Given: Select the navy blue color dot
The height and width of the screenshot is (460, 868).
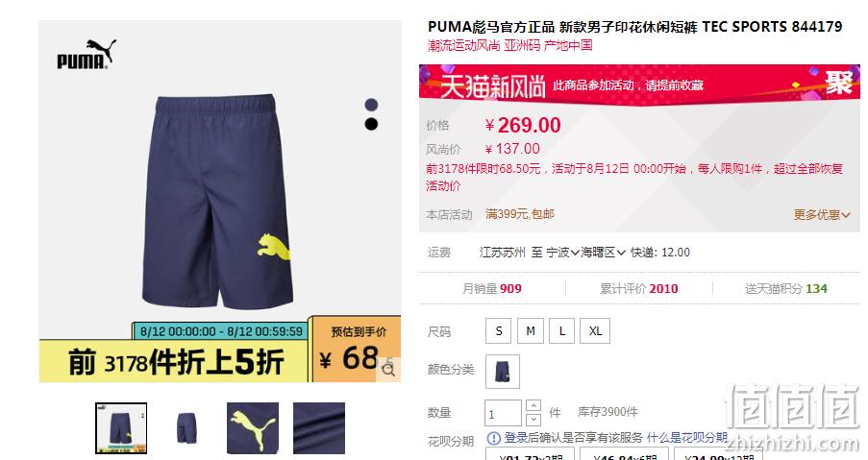Looking at the screenshot, I should [x=371, y=105].
